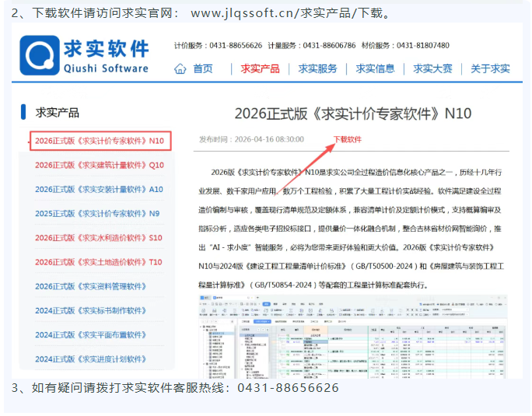Click the 计量服务 phone number 0431-88606786

329,45
